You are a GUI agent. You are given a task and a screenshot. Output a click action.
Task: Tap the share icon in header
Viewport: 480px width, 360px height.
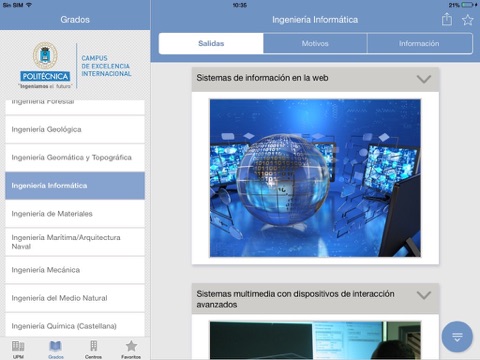pos(447,19)
